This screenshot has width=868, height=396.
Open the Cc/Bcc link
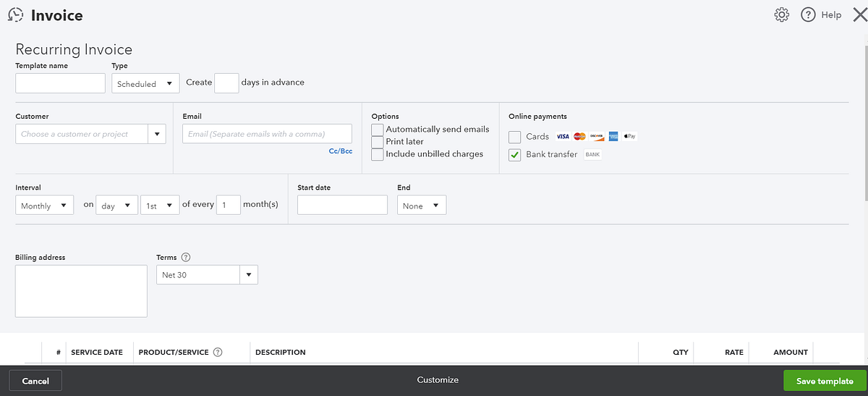coord(340,151)
